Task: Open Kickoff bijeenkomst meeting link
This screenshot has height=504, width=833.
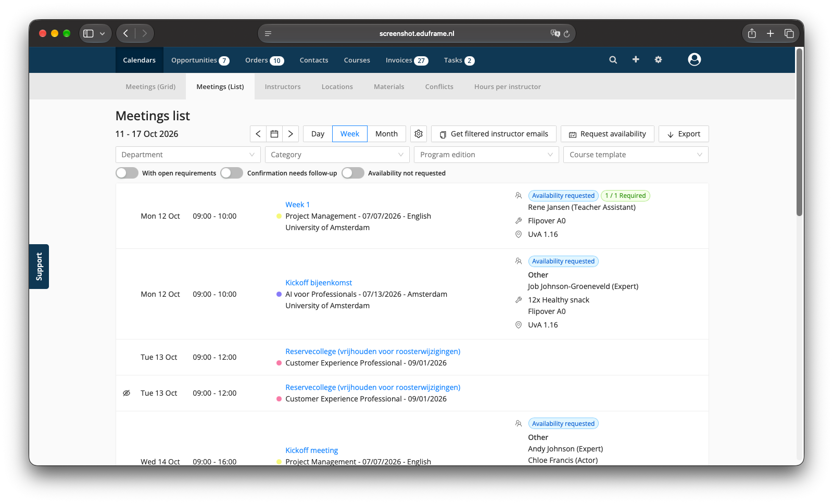Action: 319,283
